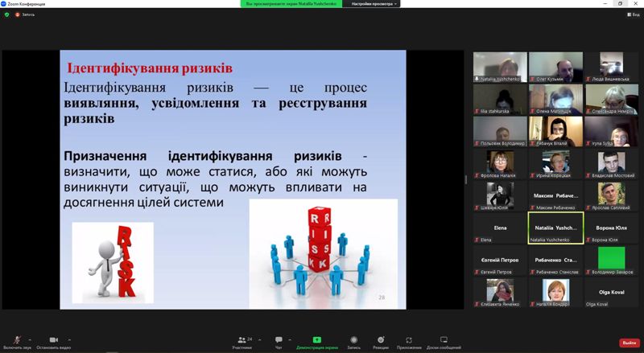Open audio options arrow beside microphone

click(30, 340)
